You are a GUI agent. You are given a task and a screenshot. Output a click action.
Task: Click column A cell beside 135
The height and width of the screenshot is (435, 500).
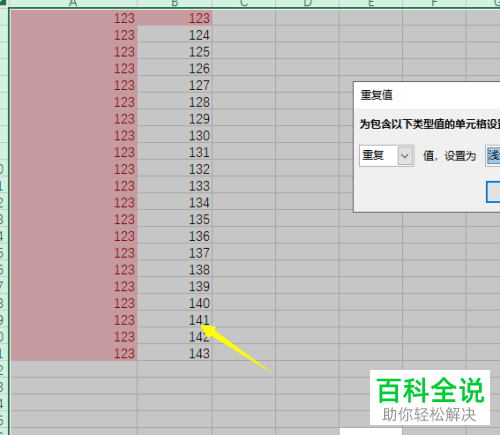(74, 219)
